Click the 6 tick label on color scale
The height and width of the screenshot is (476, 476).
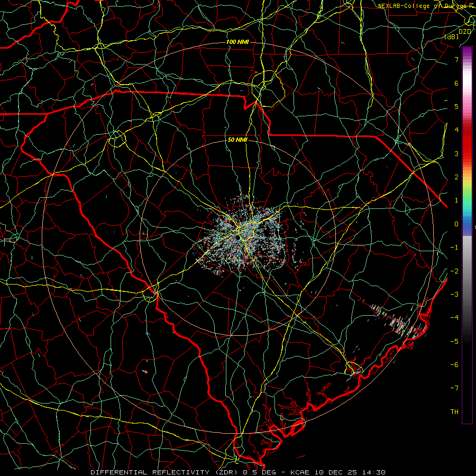[x=456, y=83]
